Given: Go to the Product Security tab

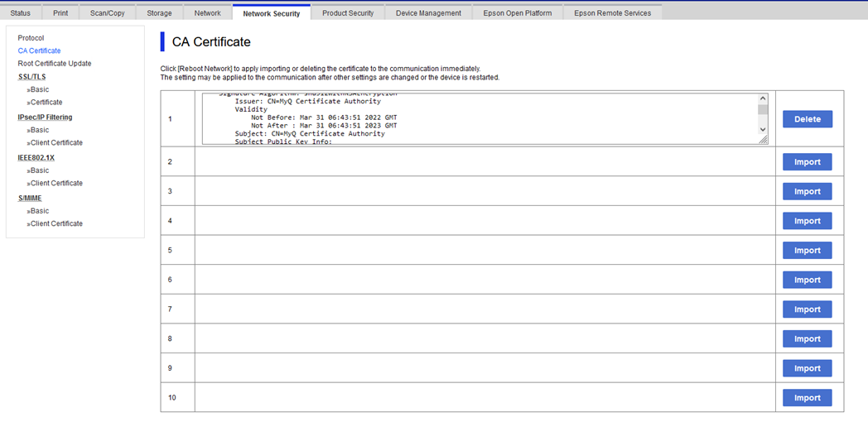Looking at the screenshot, I should [348, 13].
